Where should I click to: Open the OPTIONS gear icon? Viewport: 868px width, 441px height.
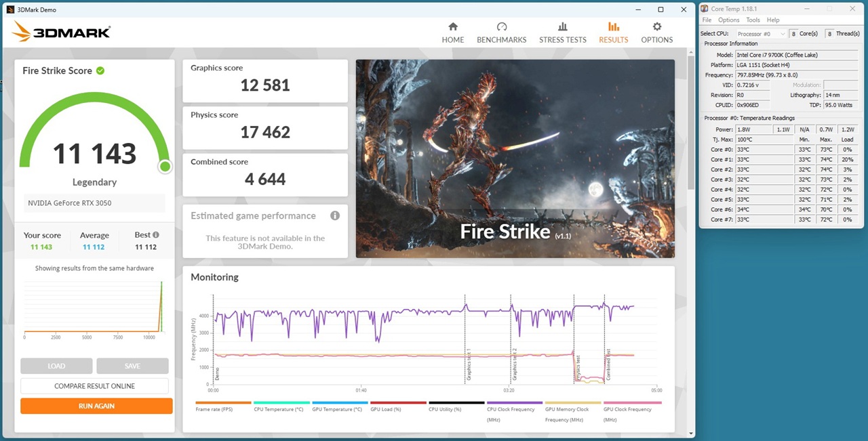coord(657,26)
